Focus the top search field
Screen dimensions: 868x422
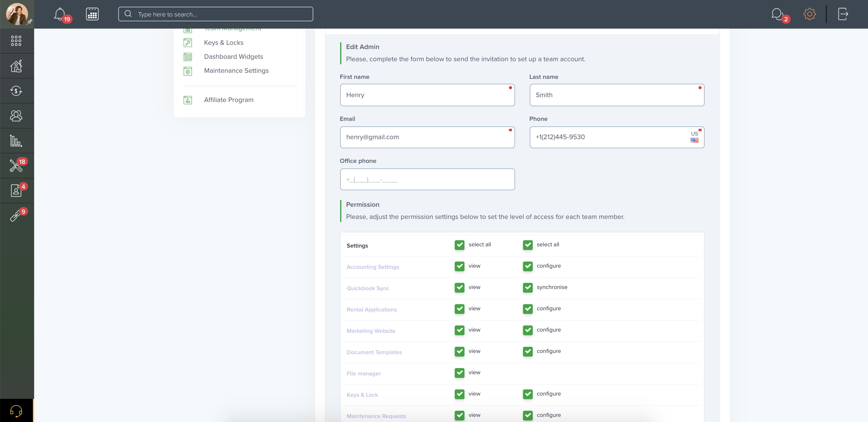216,14
